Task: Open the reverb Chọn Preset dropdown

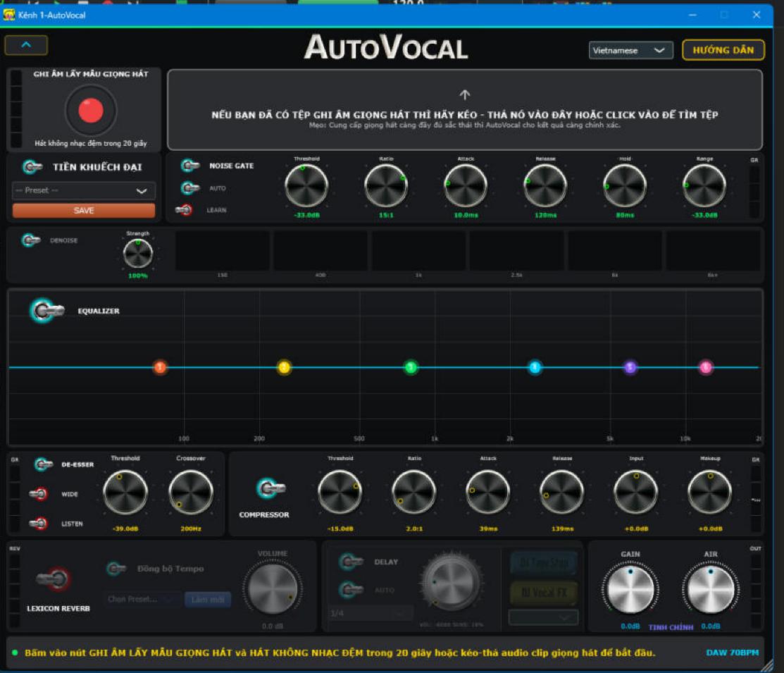Action: tap(144, 599)
